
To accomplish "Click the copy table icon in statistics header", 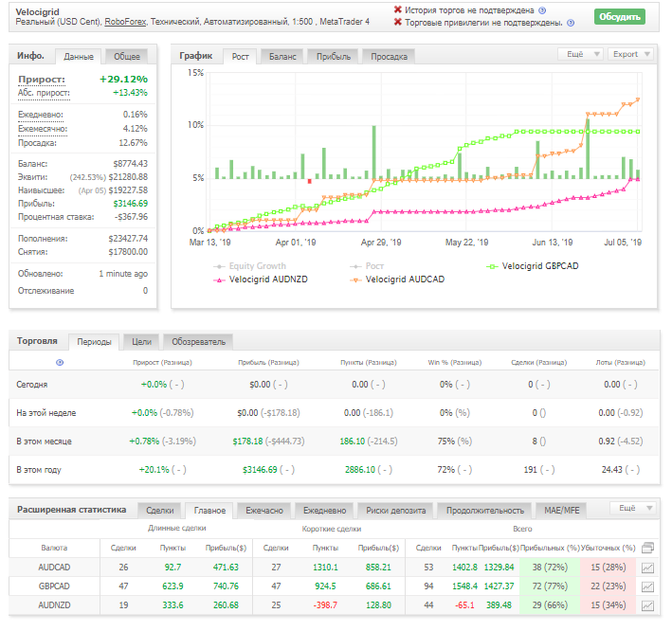I will [647, 548].
